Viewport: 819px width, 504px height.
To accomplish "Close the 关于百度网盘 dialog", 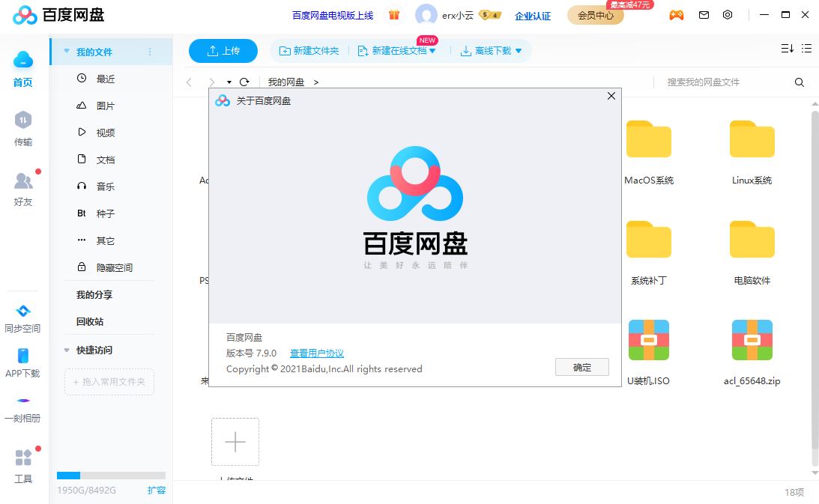I will [611, 96].
